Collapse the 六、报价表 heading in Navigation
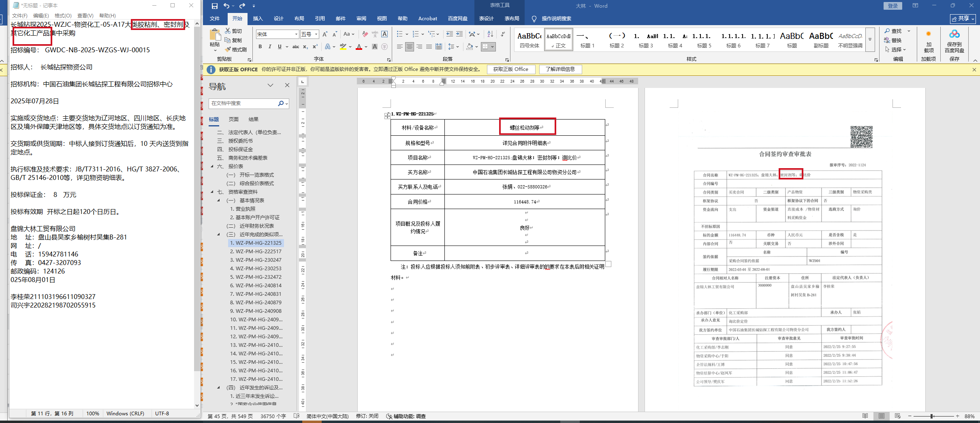 coord(212,167)
